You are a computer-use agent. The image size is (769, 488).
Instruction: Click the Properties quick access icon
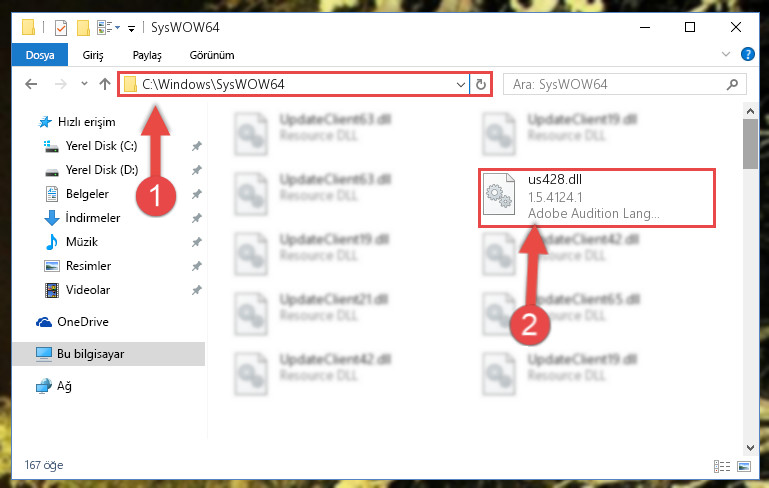[x=61, y=27]
